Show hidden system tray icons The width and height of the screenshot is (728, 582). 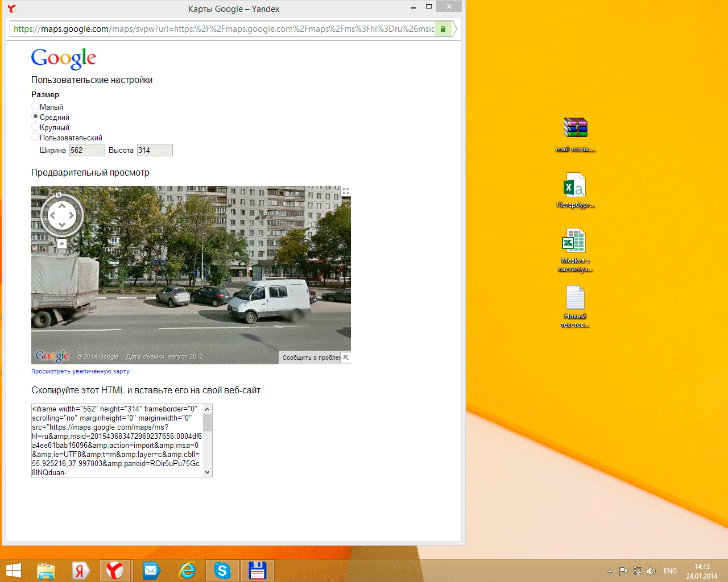[x=610, y=571]
